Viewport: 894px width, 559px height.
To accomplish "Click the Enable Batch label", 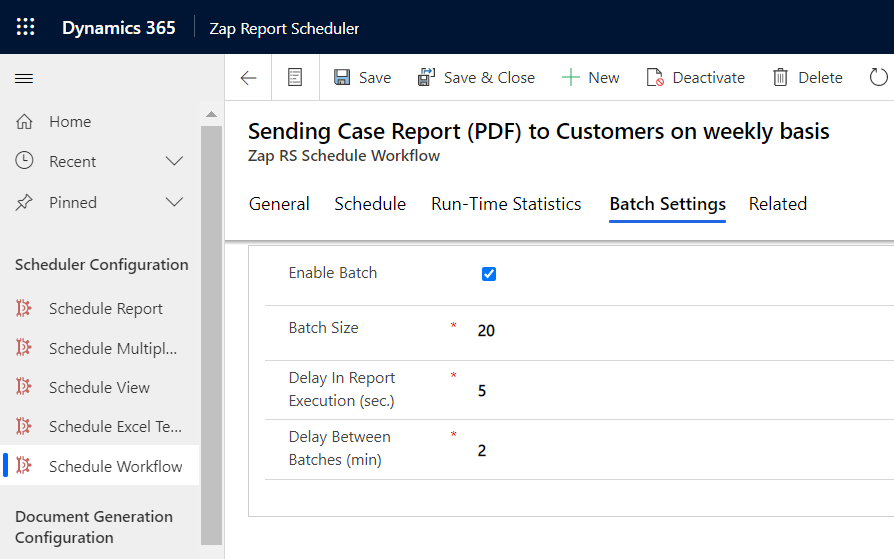I will tap(333, 273).
